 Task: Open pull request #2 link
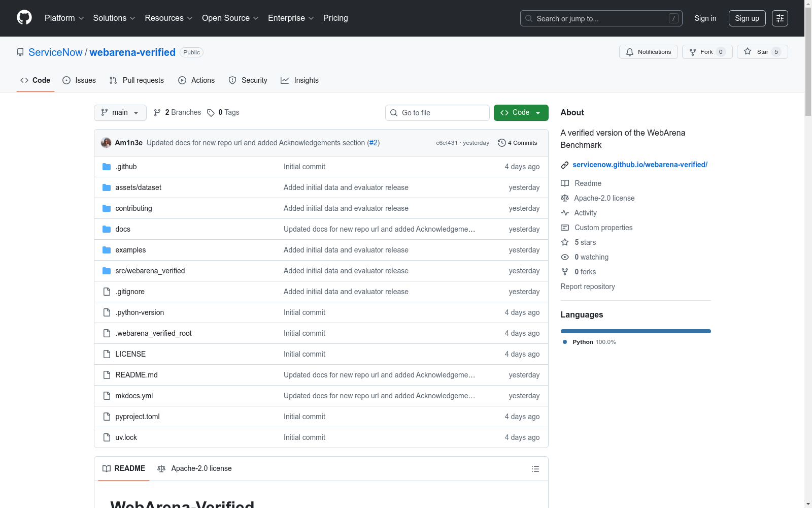pyautogui.click(x=374, y=143)
